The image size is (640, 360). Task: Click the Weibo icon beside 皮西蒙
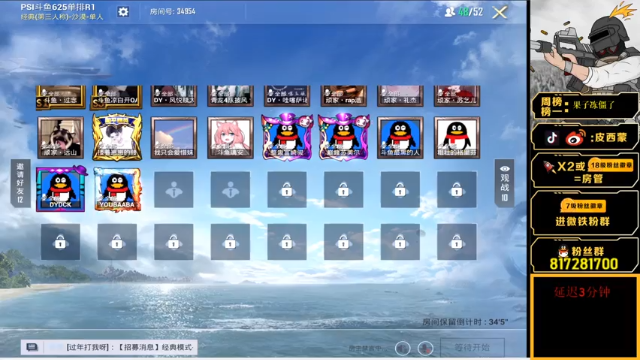coord(576,138)
